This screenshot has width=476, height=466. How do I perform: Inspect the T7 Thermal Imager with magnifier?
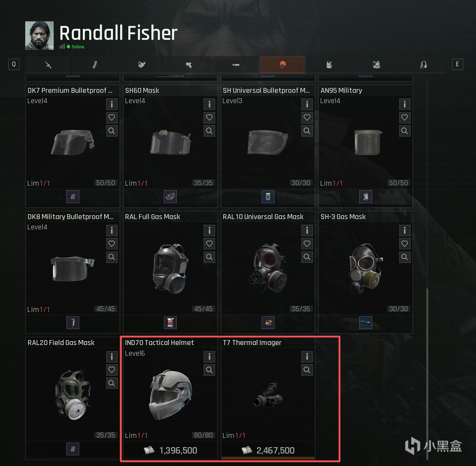tap(307, 370)
